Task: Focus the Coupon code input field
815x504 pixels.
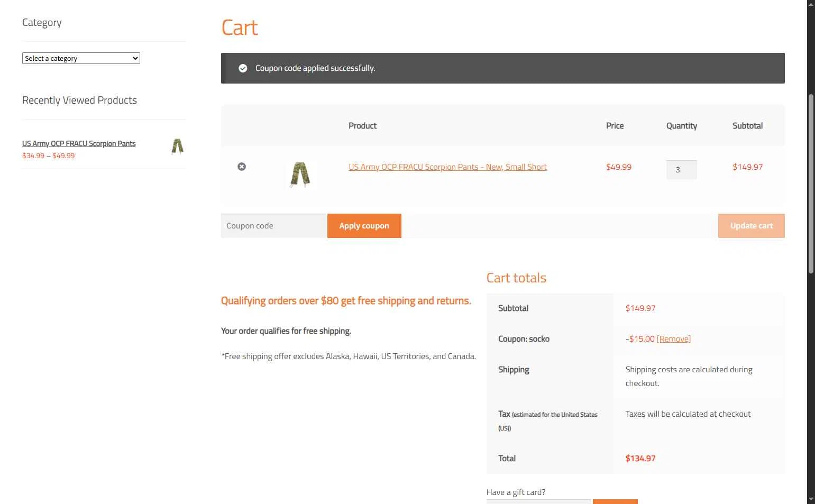Action: 274,226
